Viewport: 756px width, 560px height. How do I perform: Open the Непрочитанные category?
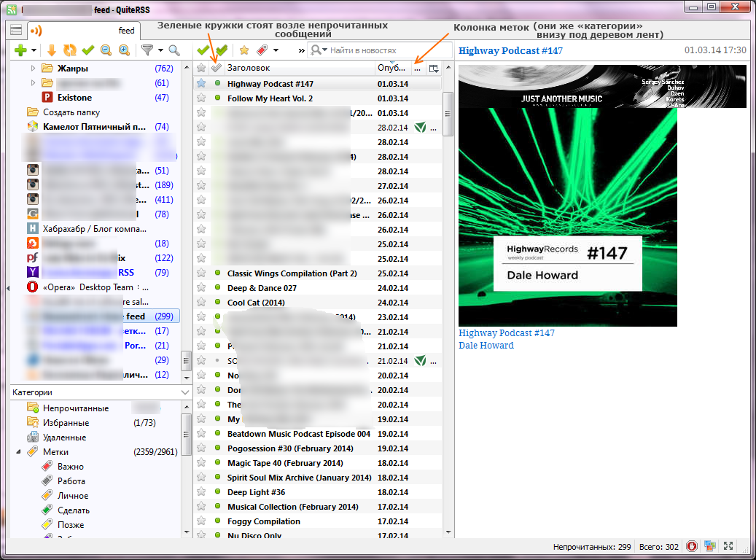pos(76,408)
